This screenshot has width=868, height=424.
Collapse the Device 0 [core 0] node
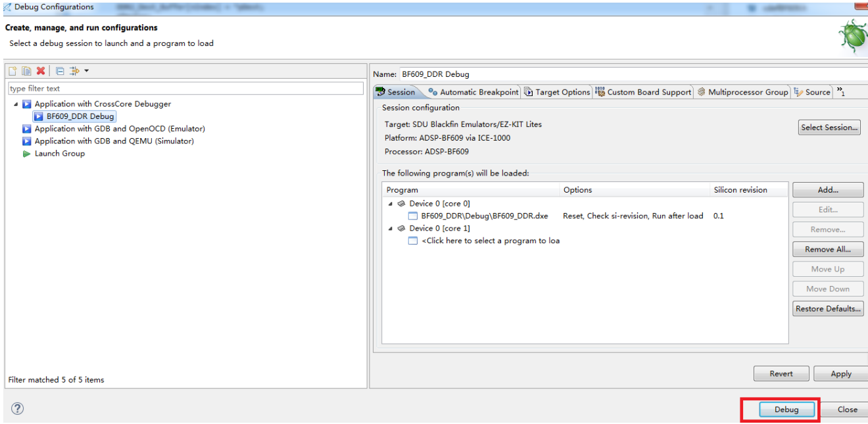click(391, 204)
